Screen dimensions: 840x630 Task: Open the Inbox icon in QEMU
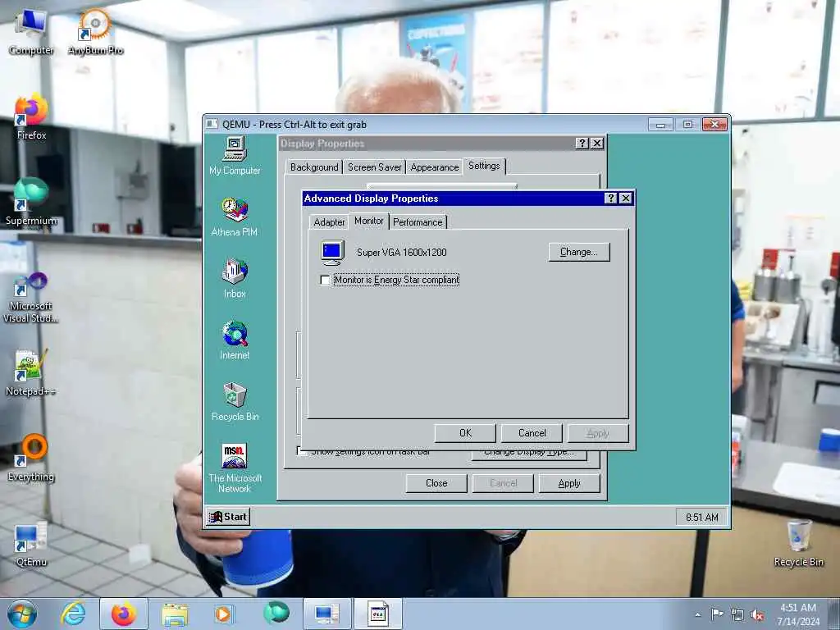[235, 278]
